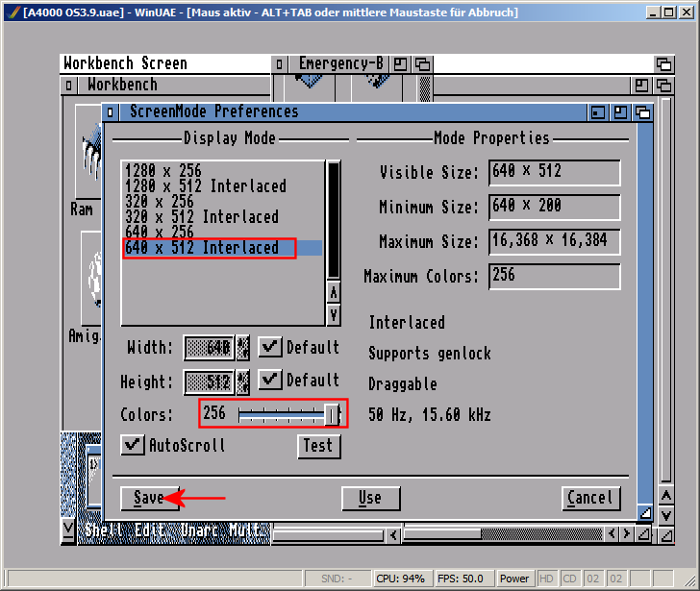Click the Workbench window close gadget
700x591 pixels.
point(68,85)
